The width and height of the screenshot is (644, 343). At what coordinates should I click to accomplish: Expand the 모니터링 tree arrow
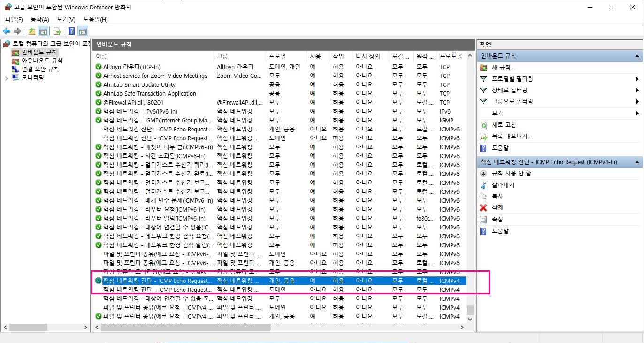click(x=6, y=78)
